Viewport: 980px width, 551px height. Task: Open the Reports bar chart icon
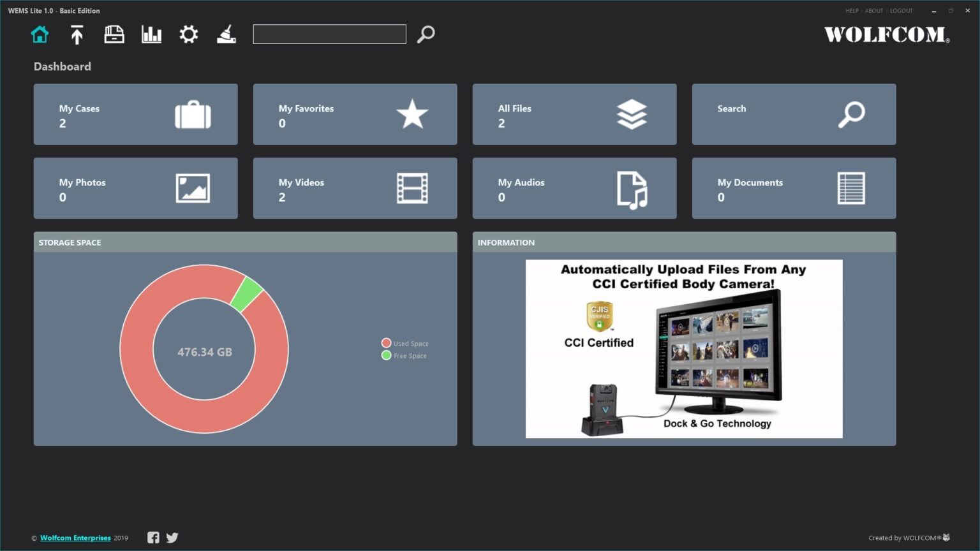151,34
